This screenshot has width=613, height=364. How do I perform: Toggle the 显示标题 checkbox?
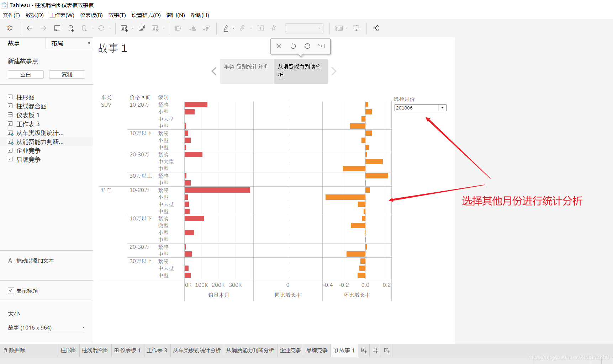click(11, 291)
